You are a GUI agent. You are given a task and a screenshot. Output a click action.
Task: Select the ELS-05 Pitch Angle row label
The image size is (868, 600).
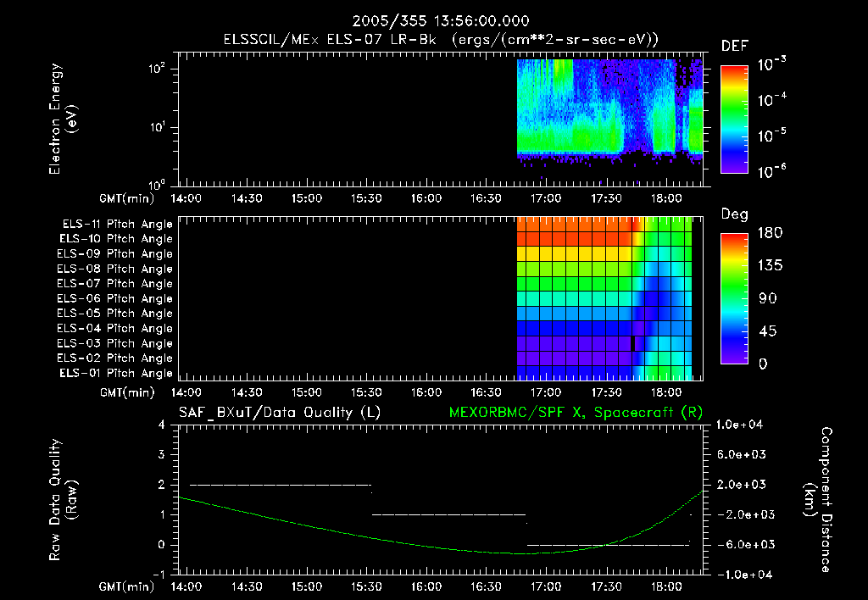pos(114,314)
